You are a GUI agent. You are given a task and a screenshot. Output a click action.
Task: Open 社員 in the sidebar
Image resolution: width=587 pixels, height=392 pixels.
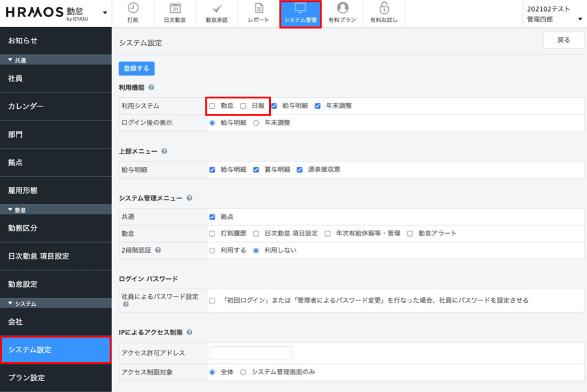56,78
